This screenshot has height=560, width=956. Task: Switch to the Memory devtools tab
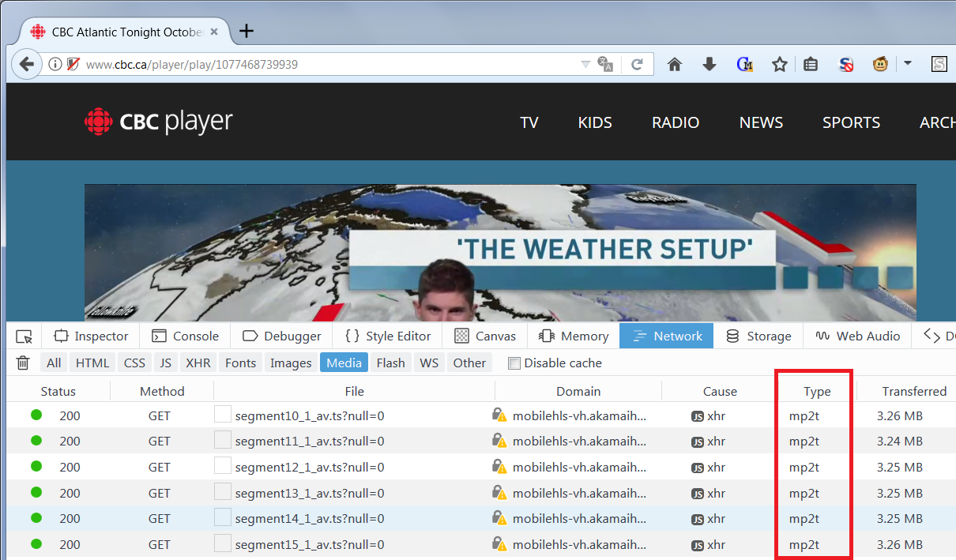click(x=574, y=336)
